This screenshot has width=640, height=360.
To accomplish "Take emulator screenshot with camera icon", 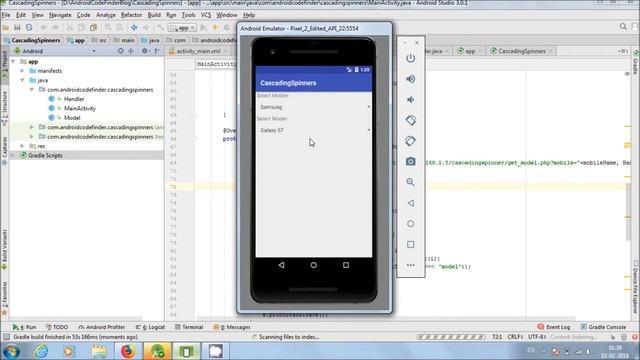I will pyautogui.click(x=411, y=162).
